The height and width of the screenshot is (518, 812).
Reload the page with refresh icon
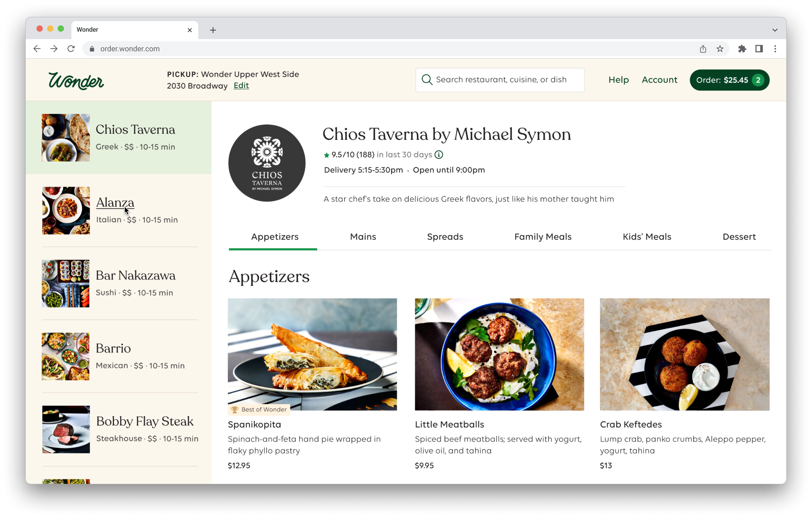(x=71, y=49)
